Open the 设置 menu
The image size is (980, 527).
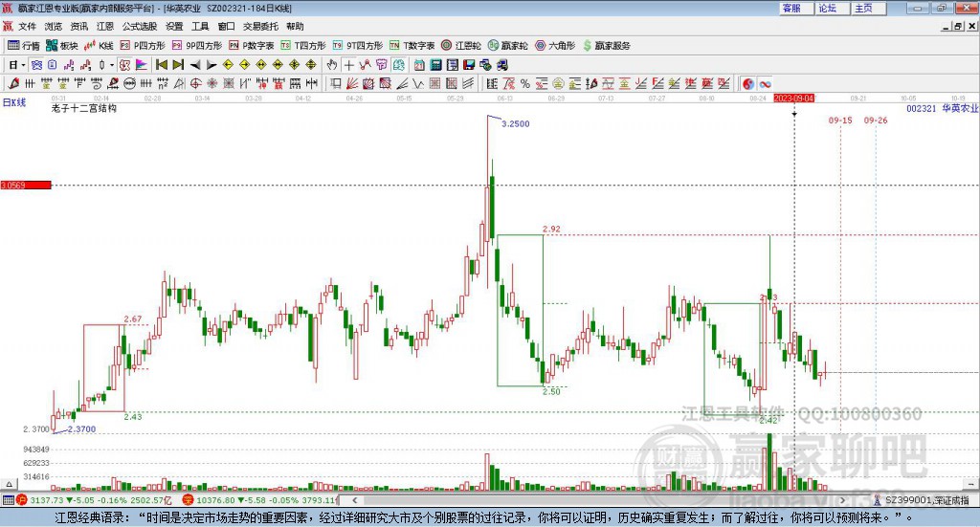click(x=174, y=26)
